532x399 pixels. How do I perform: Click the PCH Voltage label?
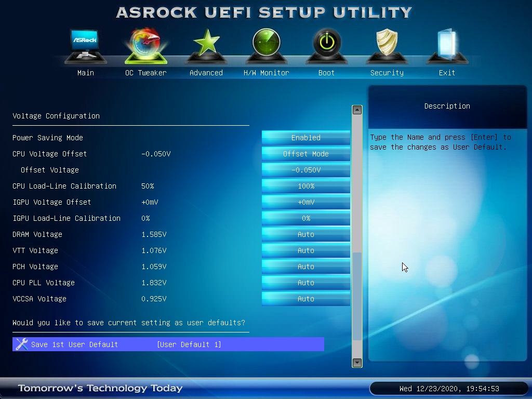click(x=35, y=267)
